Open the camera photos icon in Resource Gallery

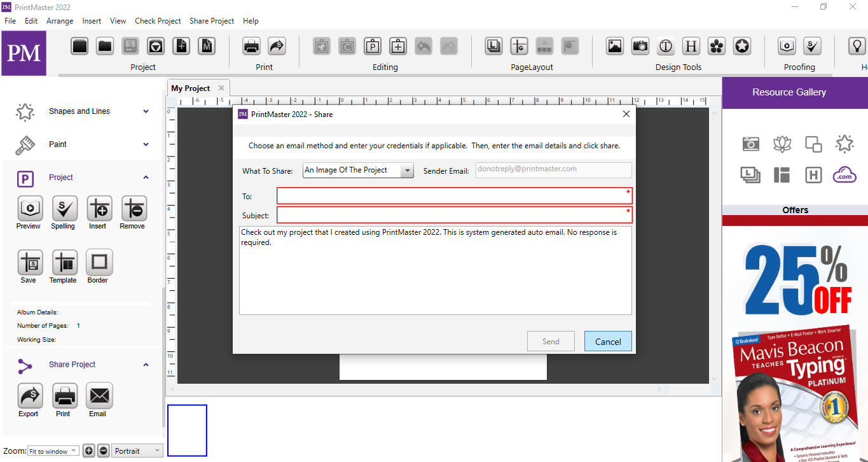(751, 144)
